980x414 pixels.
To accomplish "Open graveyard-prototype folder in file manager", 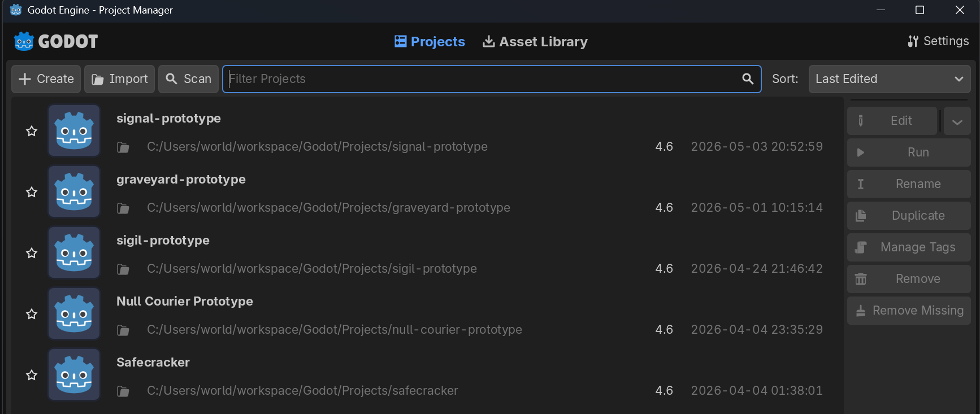I will [x=123, y=208].
